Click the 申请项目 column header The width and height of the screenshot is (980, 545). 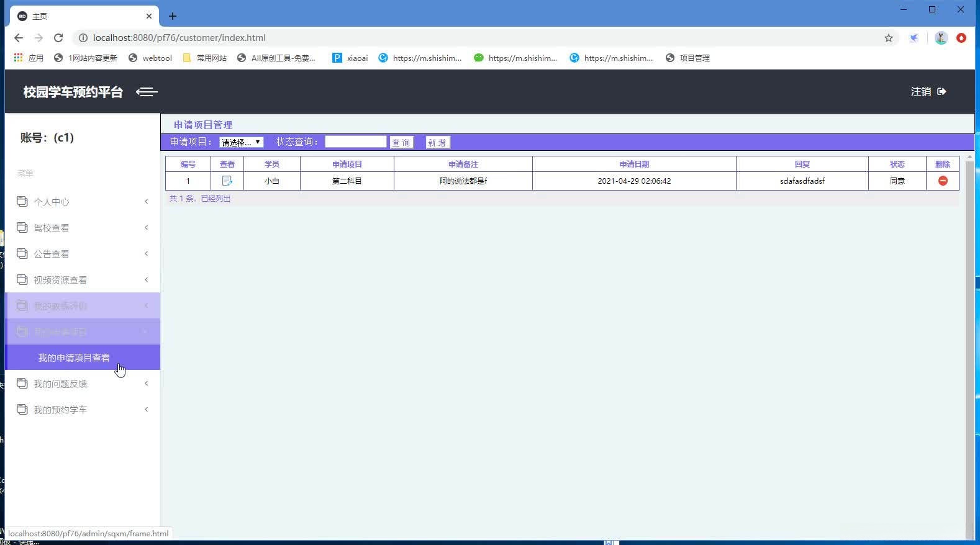[x=347, y=164]
